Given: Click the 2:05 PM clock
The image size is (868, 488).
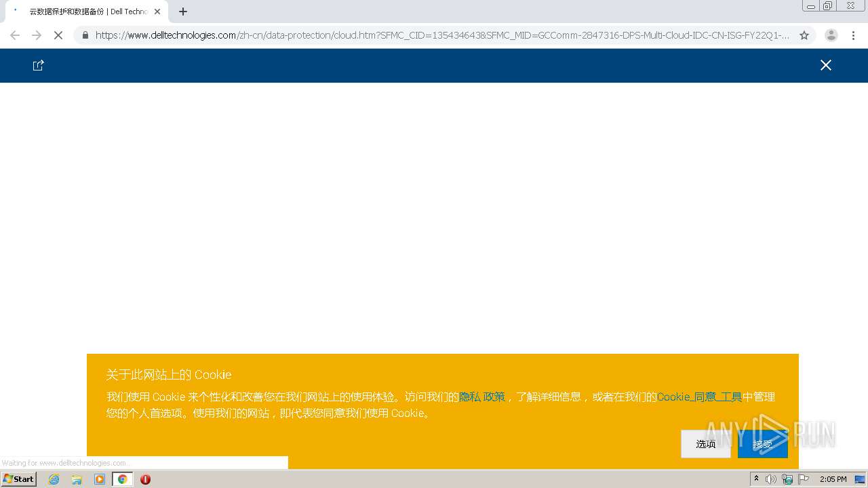Looking at the screenshot, I should 833,479.
